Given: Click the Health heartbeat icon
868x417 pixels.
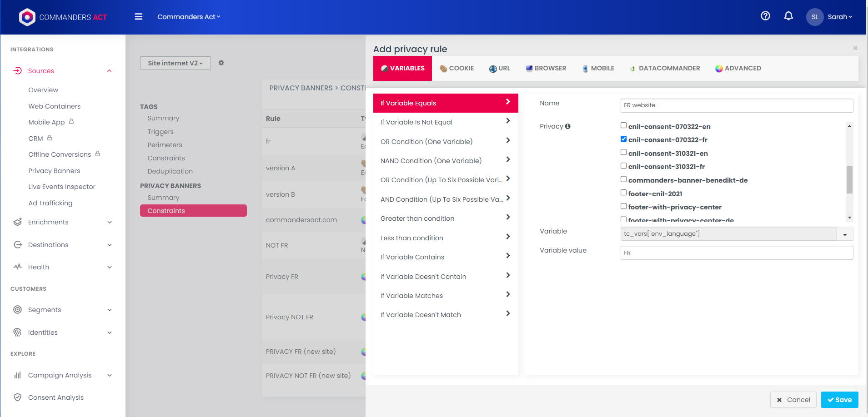Looking at the screenshot, I should click(x=17, y=267).
